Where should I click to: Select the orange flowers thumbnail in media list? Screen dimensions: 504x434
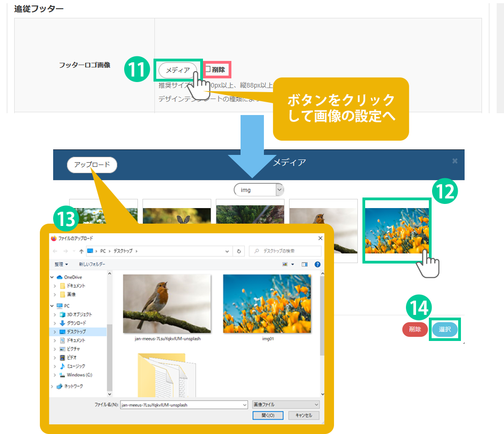397,231
